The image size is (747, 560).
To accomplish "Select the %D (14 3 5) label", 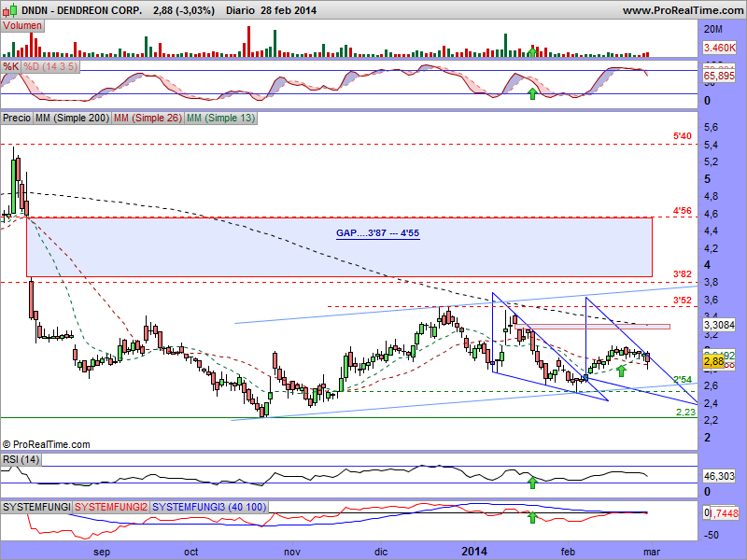I will point(50,66).
